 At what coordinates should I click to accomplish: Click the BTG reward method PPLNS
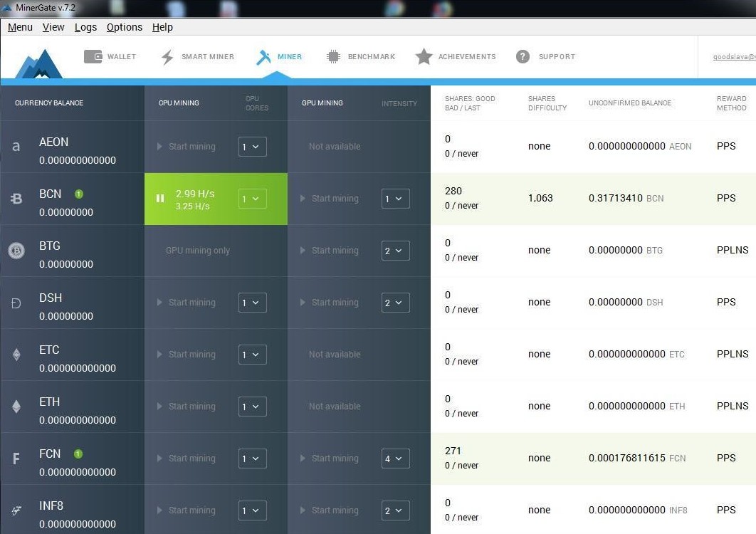[x=733, y=250]
